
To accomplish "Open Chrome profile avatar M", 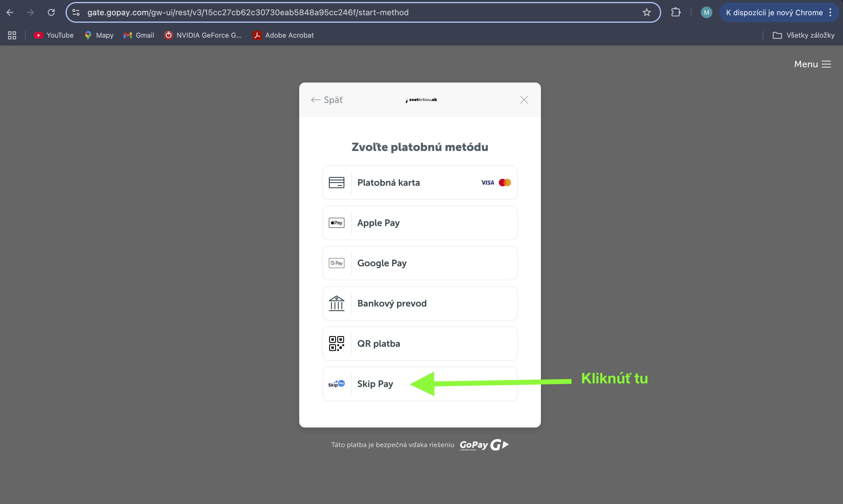I will [706, 13].
